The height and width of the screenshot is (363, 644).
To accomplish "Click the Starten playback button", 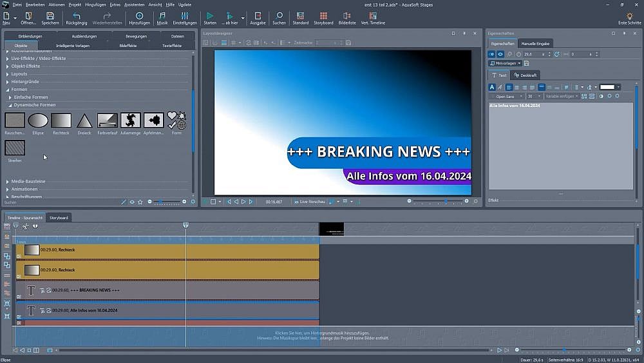I will (x=210, y=15).
